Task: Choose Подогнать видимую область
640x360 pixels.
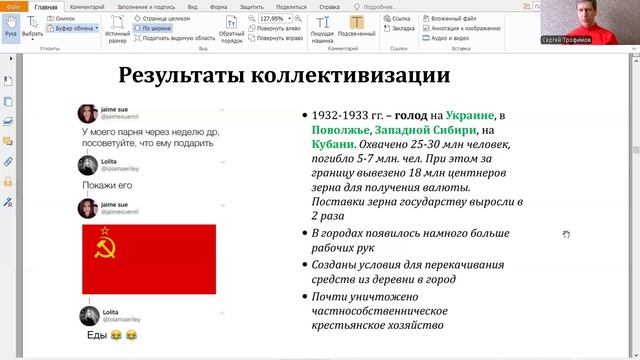Action: [175, 38]
